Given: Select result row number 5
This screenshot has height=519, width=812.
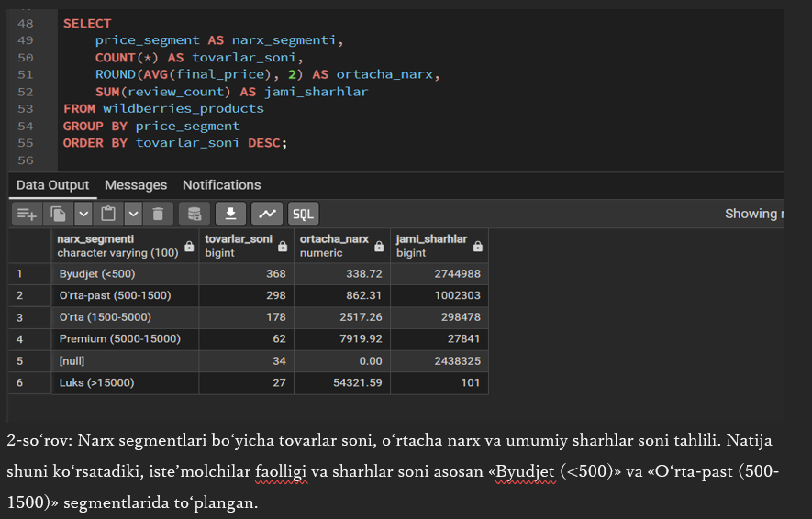Looking at the screenshot, I should coord(30,360).
